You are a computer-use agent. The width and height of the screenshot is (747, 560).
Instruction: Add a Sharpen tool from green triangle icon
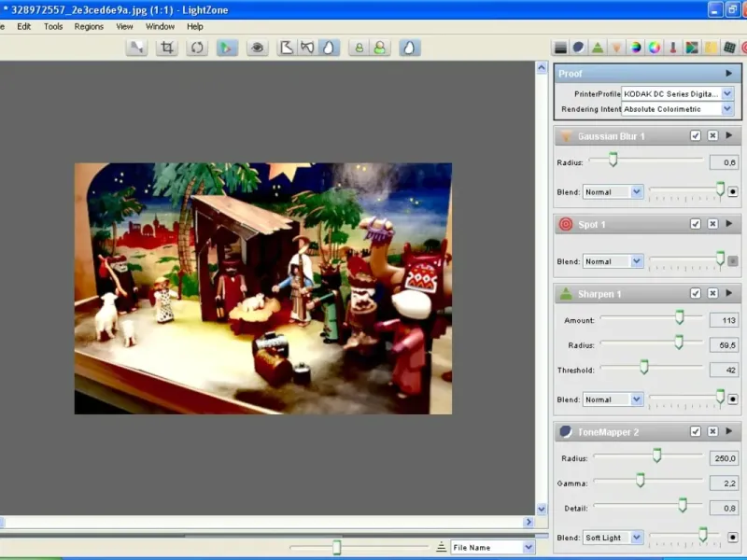tap(598, 48)
